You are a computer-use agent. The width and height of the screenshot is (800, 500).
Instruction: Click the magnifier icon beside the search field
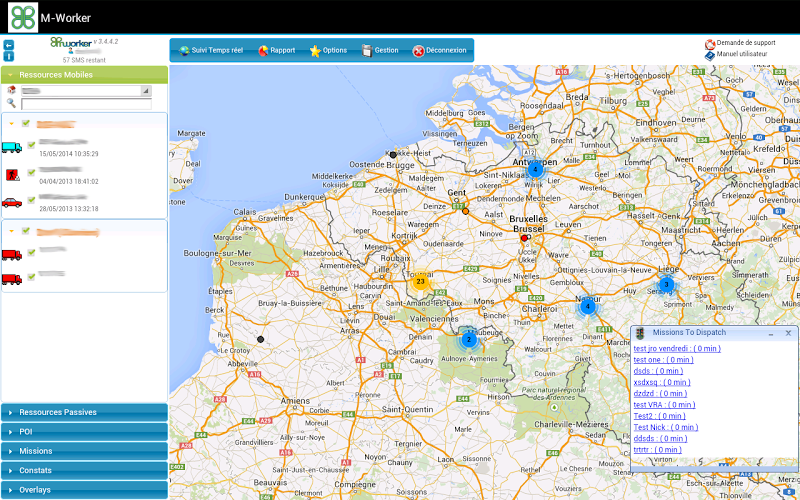pyautogui.click(x=11, y=104)
